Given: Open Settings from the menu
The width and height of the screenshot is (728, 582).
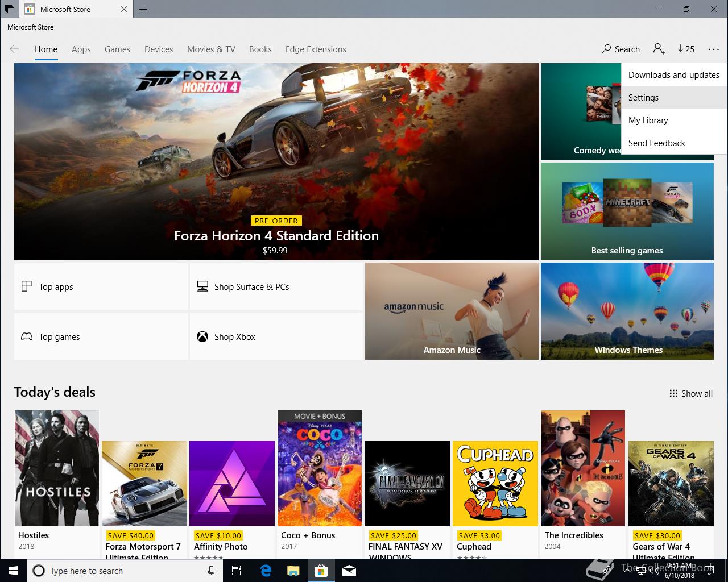Looking at the screenshot, I should click(x=674, y=97).
